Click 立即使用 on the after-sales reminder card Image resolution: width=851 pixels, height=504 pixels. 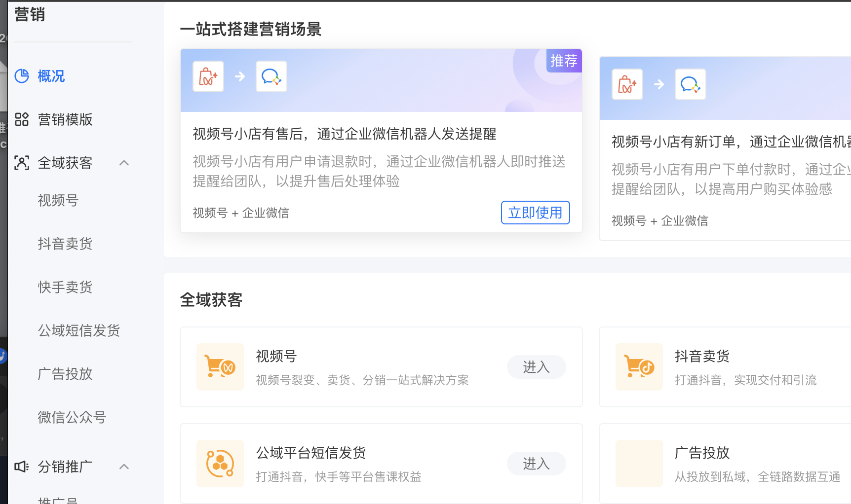535,213
